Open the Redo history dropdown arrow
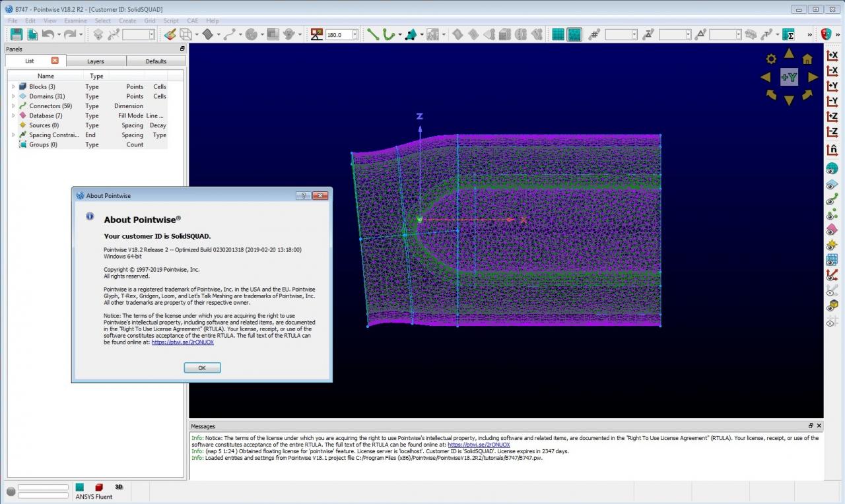The height and width of the screenshot is (504, 845). point(80,34)
